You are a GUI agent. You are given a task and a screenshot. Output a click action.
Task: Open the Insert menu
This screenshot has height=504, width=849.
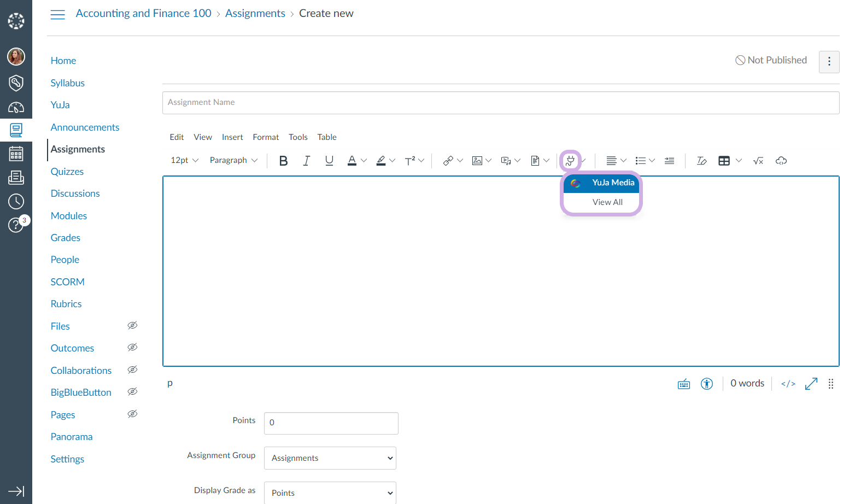(232, 137)
